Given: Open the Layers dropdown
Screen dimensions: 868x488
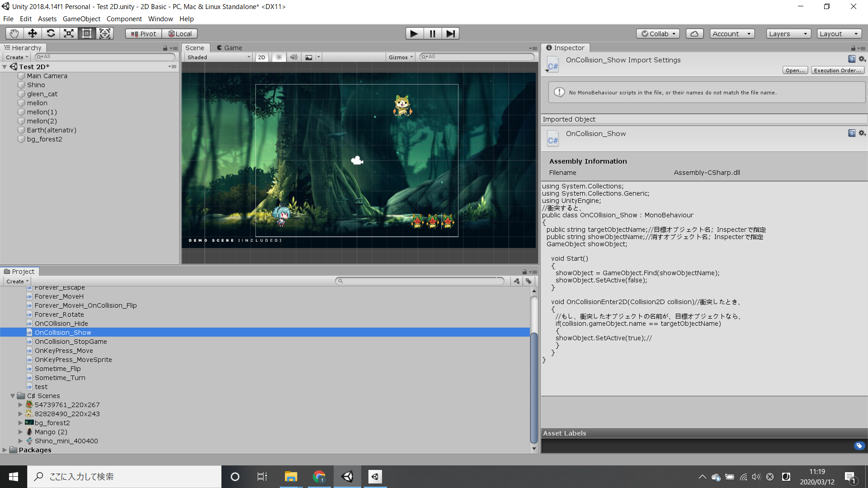Looking at the screenshot, I should click(x=788, y=33).
